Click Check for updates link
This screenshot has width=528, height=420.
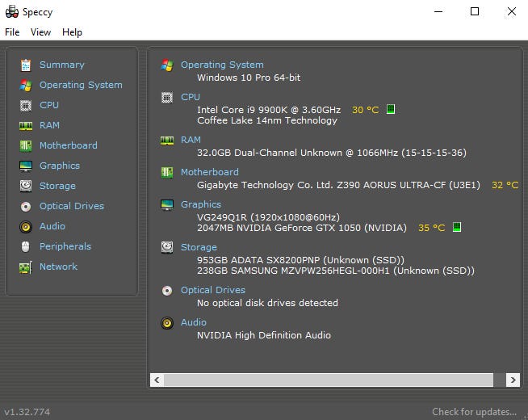(x=473, y=412)
